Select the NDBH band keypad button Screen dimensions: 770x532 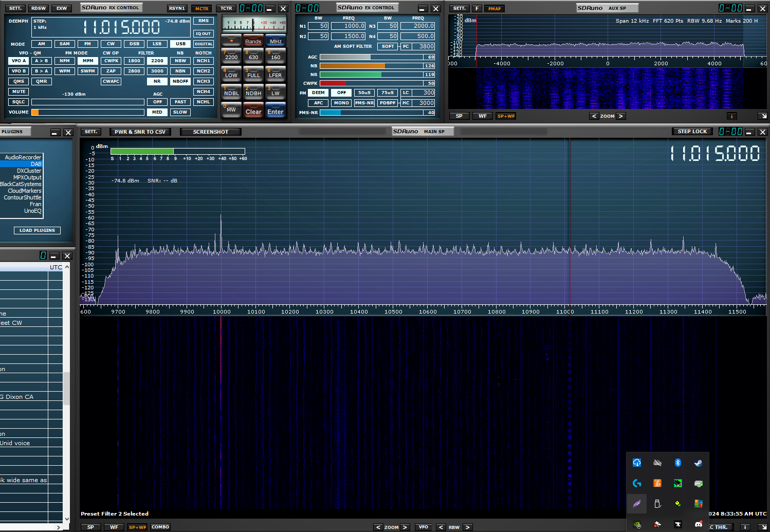[253, 92]
